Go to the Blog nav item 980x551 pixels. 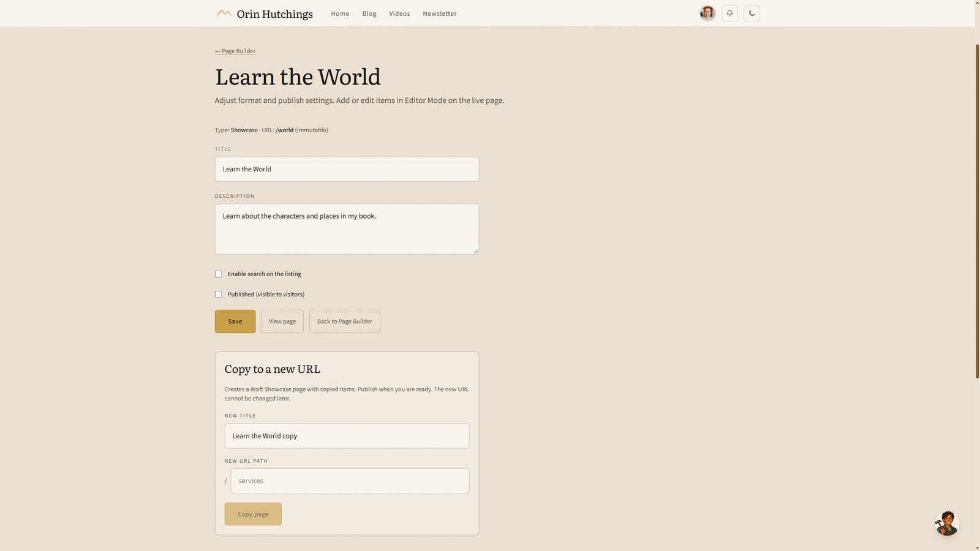coord(369,13)
